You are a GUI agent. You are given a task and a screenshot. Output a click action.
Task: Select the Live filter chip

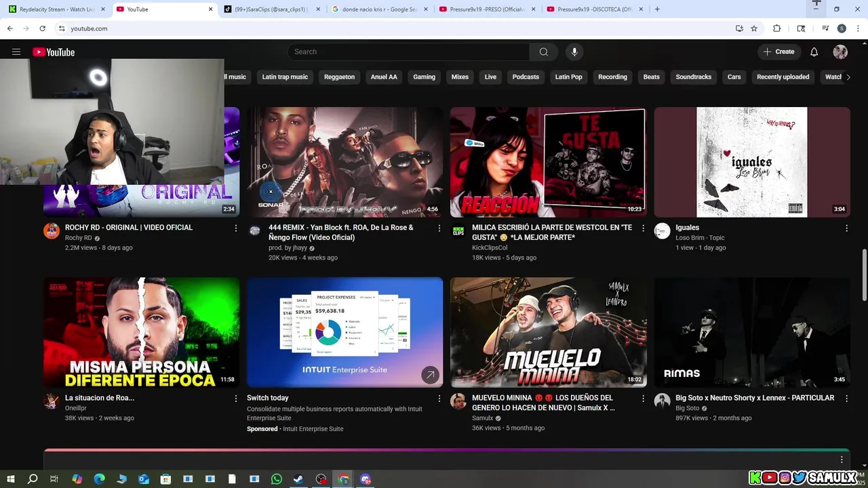(x=490, y=77)
